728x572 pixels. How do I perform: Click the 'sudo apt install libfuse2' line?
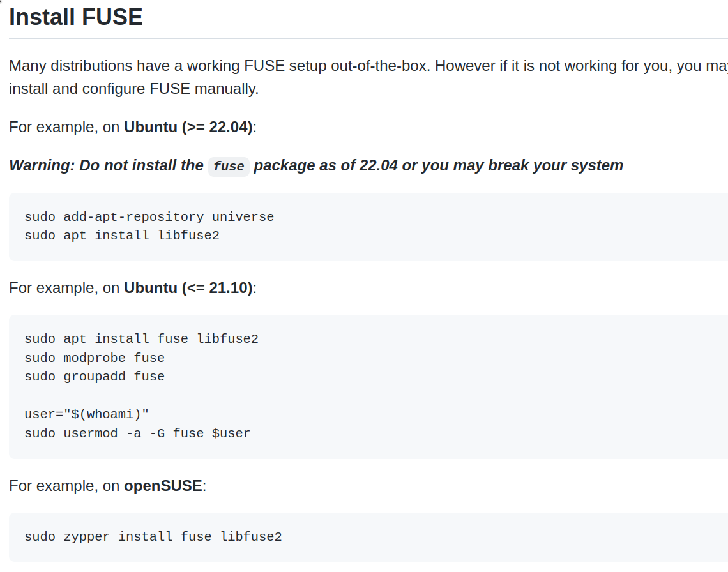click(x=121, y=236)
